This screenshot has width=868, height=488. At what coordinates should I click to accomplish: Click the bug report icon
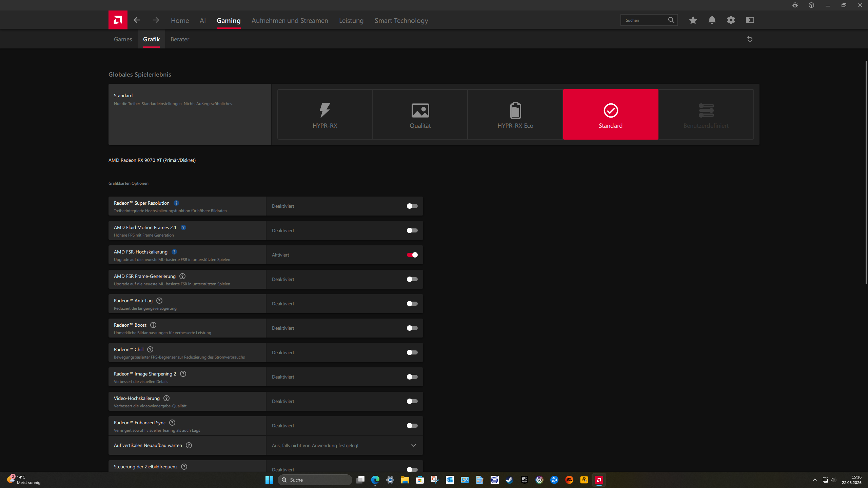tap(795, 5)
